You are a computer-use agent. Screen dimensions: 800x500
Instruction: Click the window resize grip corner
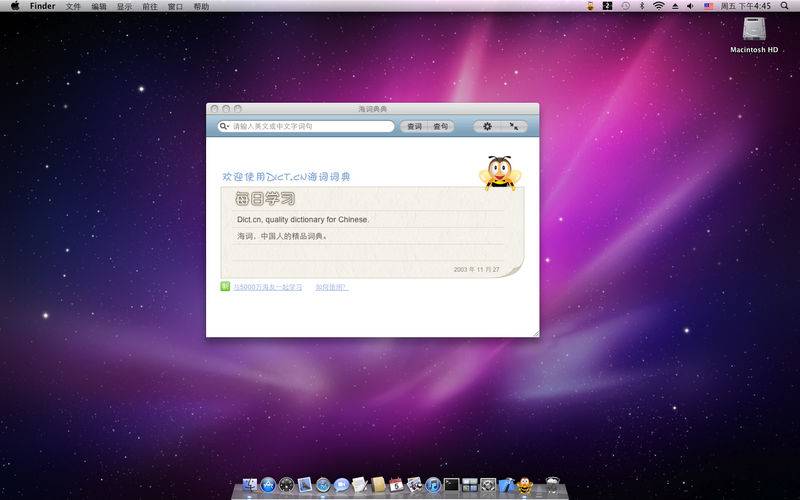[535, 333]
